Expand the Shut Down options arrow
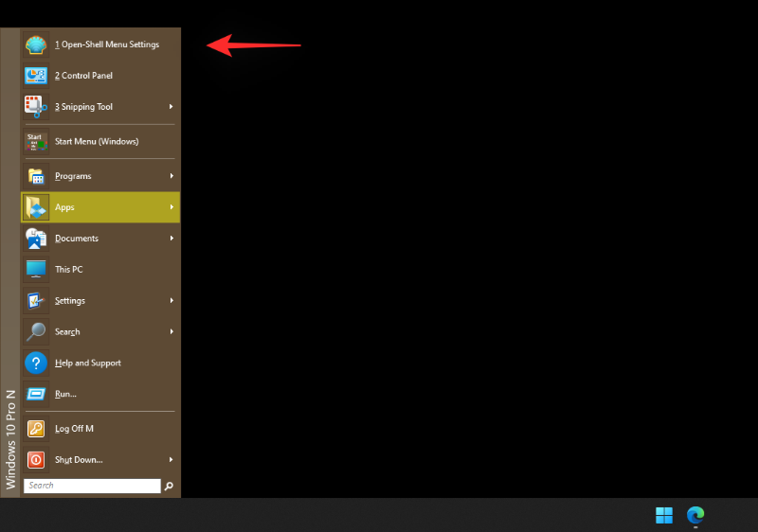The height and width of the screenshot is (532, 758). pos(171,460)
